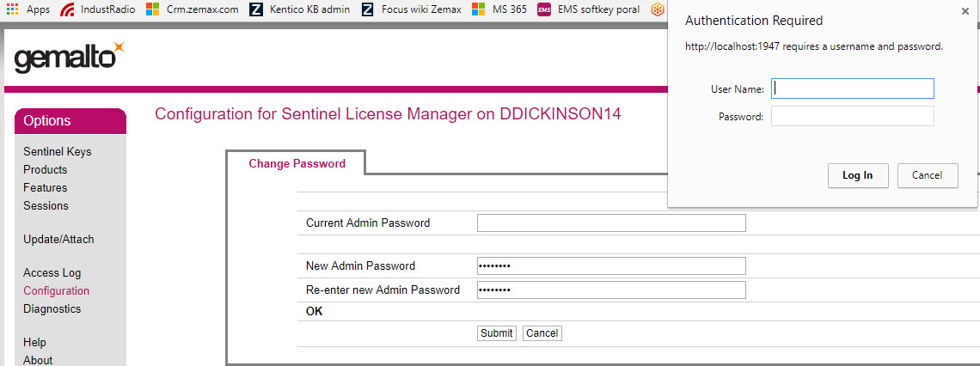Screen dimensions: 980x366
Task: Click the gemalto logo
Action: click(70, 58)
